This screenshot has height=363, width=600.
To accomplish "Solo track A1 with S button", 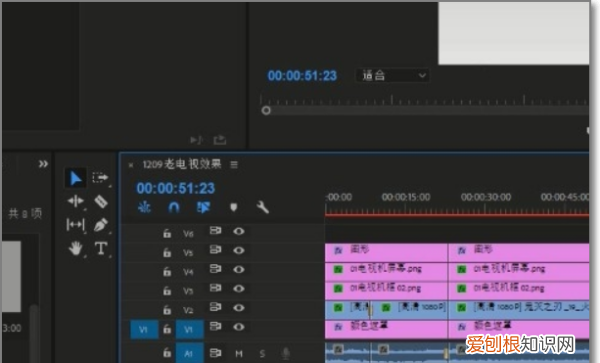I will click(262, 353).
